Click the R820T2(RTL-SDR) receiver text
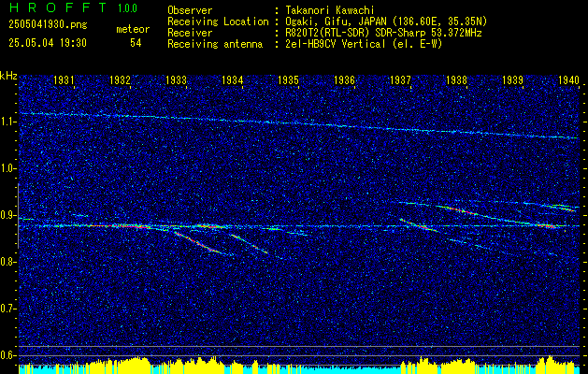Screen dimensions: 588x374 point(383,33)
